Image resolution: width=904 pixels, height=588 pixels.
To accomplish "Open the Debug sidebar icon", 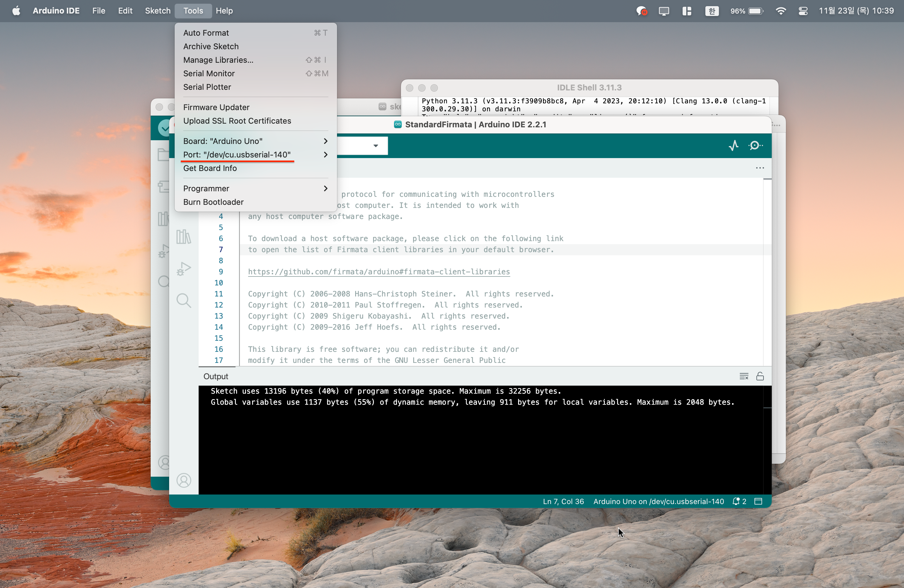I will (x=184, y=269).
